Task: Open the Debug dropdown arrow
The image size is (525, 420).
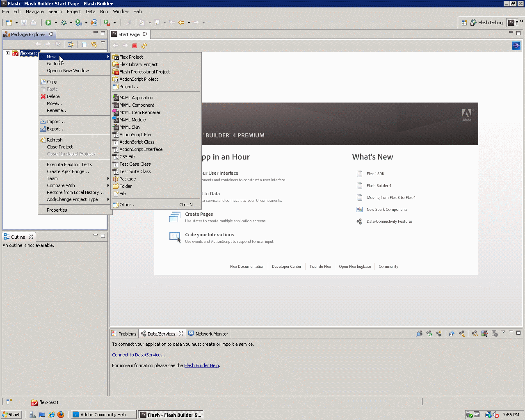Action: point(71,23)
